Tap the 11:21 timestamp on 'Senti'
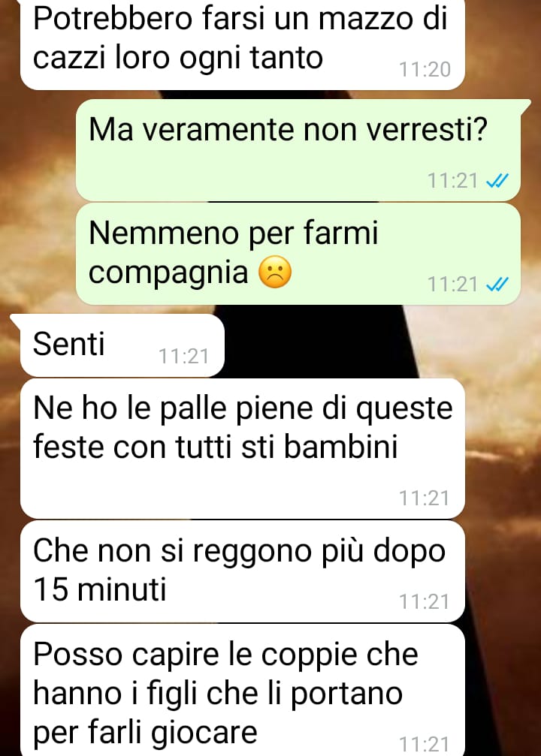Viewport: 541px width, 756px height. pos(184,357)
